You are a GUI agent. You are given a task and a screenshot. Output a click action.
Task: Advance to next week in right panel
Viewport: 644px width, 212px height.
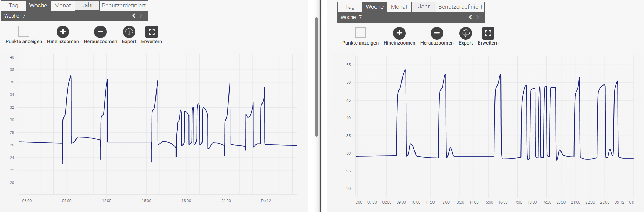478,17
